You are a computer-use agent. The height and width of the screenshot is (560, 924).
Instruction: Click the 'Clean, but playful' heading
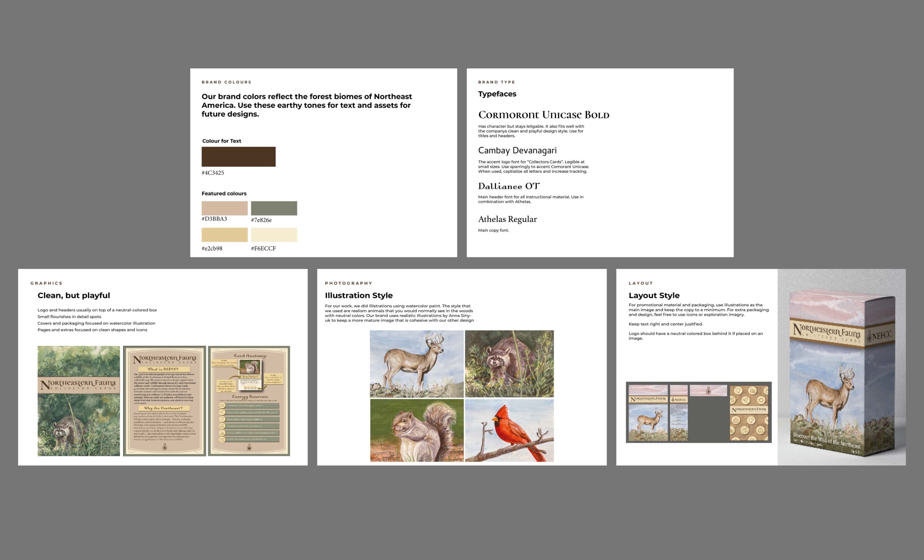(x=74, y=296)
